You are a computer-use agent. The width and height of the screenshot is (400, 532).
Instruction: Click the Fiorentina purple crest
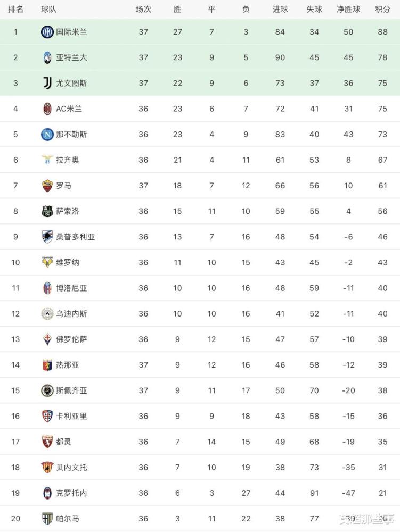click(x=47, y=339)
